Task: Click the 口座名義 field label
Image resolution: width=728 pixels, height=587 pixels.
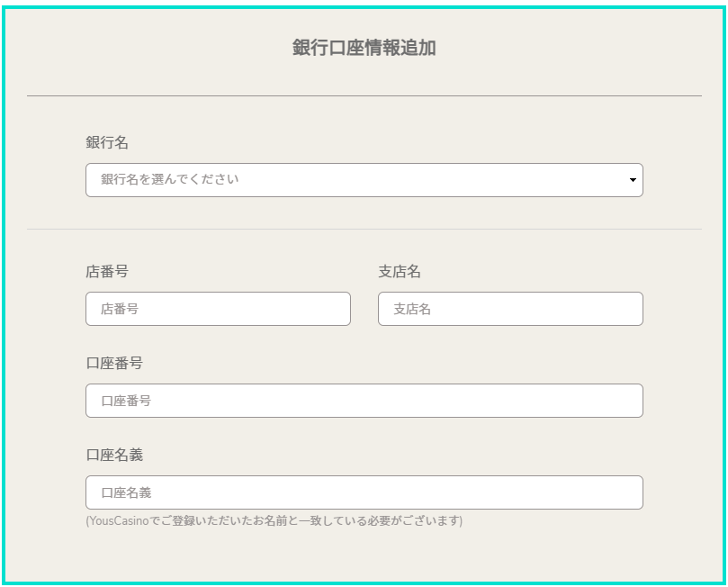Action: pyautogui.click(x=114, y=455)
